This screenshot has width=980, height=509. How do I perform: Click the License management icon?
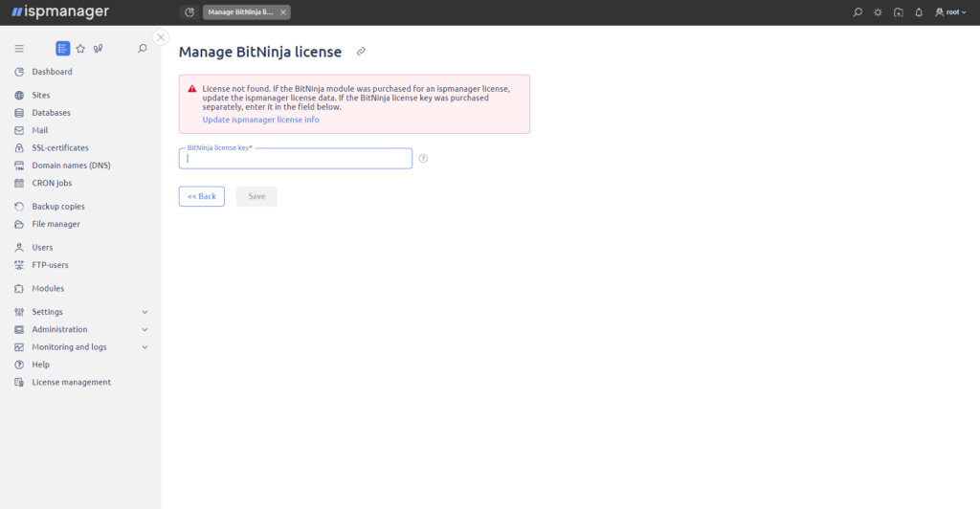pyautogui.click(x=19, y=382)
